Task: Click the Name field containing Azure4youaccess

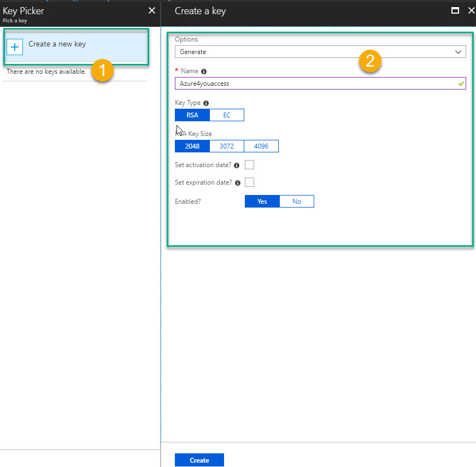Action: (x=317, y=84)
